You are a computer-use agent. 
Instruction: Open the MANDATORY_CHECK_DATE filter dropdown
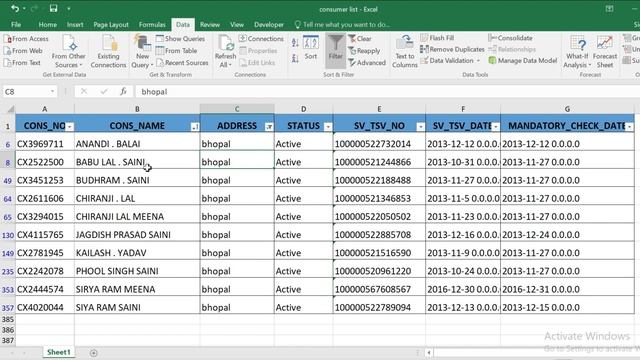tap(630, 127)
